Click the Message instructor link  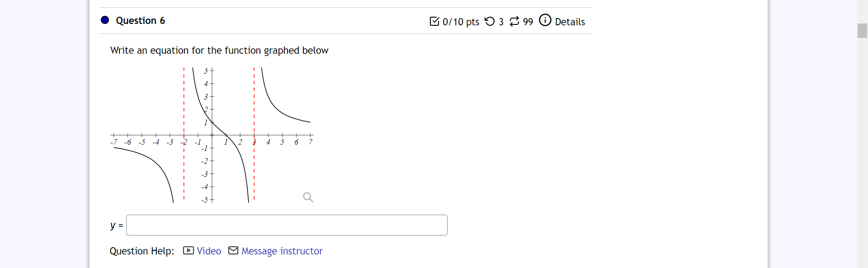[282, 251]
